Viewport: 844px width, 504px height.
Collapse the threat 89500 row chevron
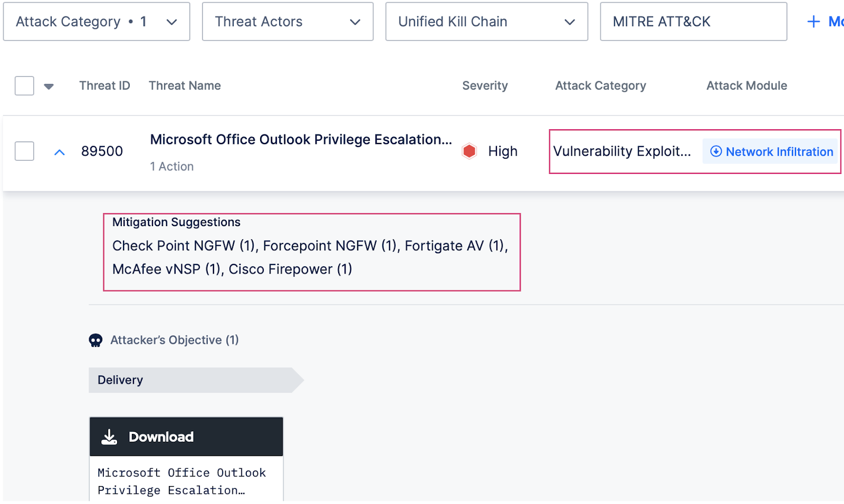click(60, 152)
